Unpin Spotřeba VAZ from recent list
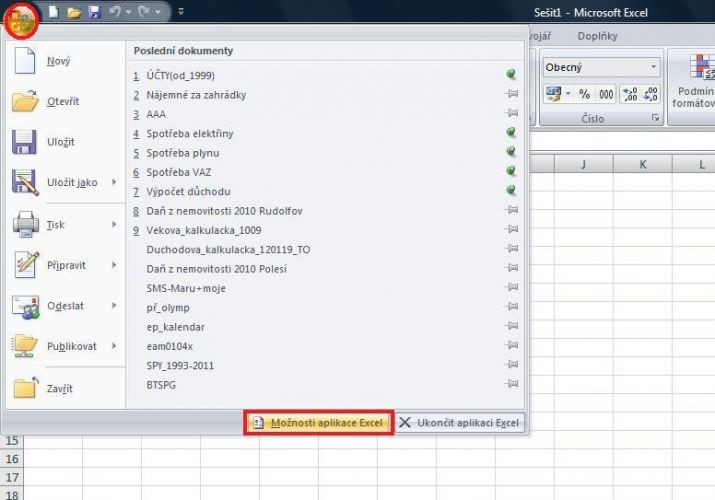715x500 pixels. [x=511, y=170]
